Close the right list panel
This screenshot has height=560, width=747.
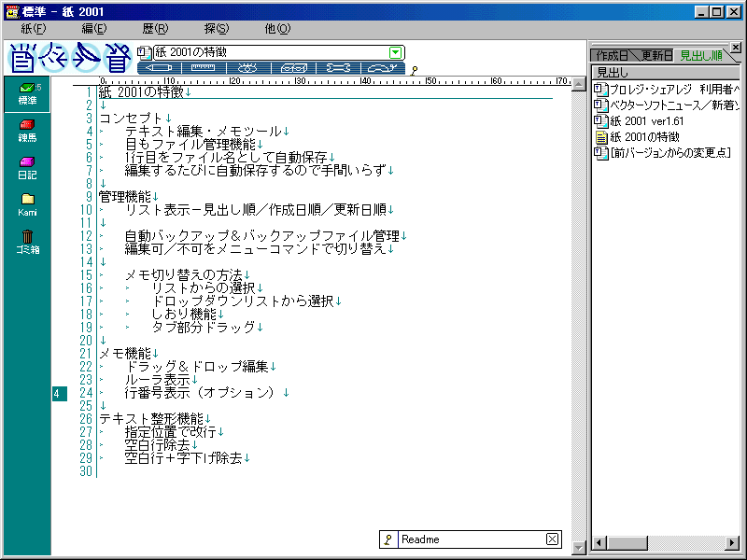pos(736,48)
